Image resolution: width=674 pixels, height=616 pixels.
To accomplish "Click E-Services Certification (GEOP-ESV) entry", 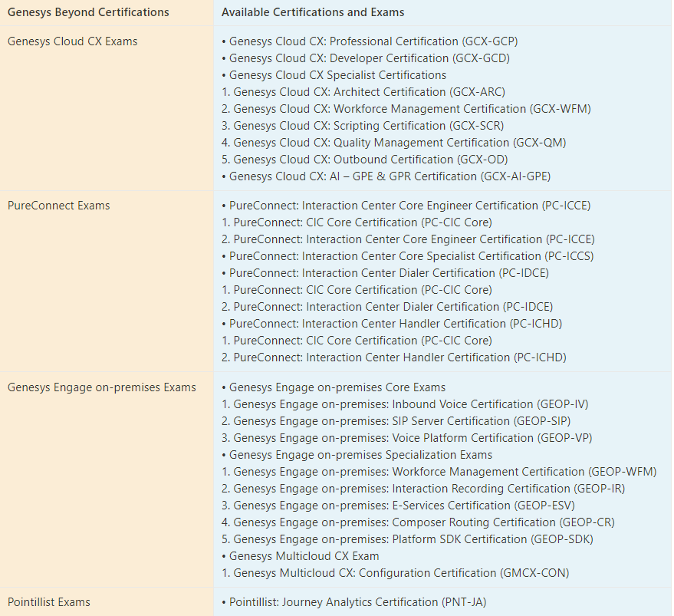I will (x=398, y=505).
